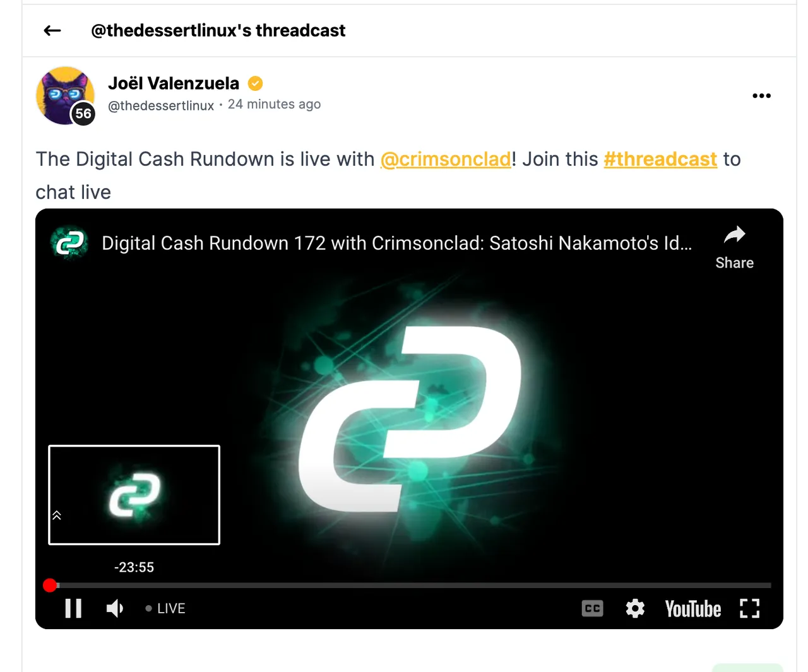The image size is (808, 672).
Task: Jump to LIVE in the stream
Action: (x=165, y=608)
